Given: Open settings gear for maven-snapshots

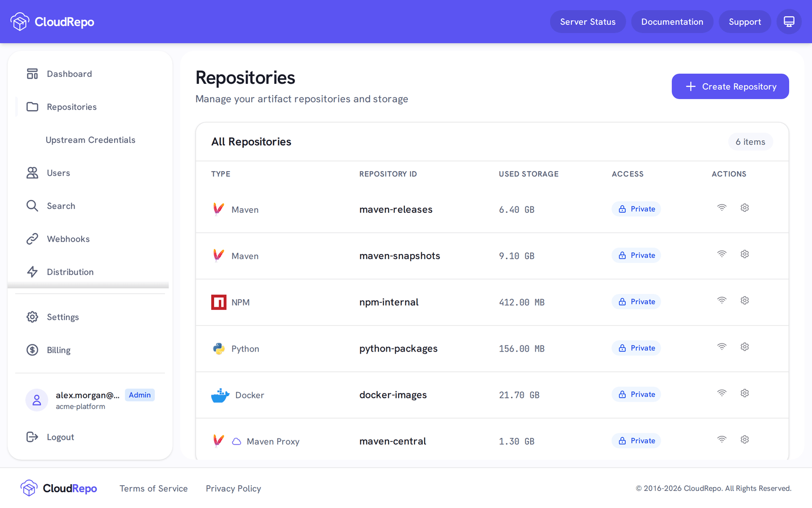Looking at the screenshot, I should (x=745, y=254).
